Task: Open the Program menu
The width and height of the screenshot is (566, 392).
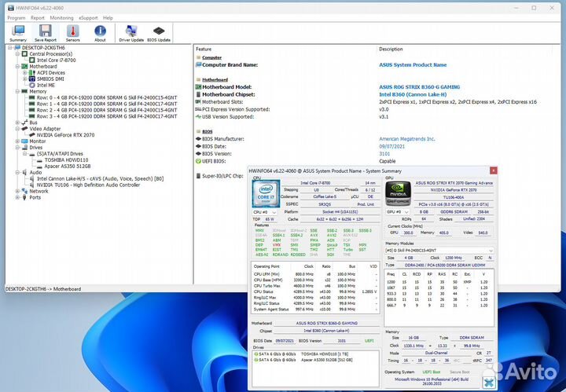Action: (17, 17)
